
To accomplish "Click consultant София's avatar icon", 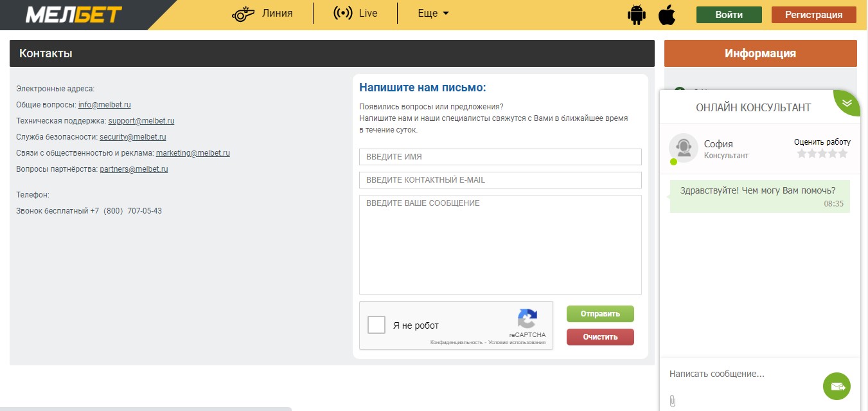I will (x=684, y=148).
